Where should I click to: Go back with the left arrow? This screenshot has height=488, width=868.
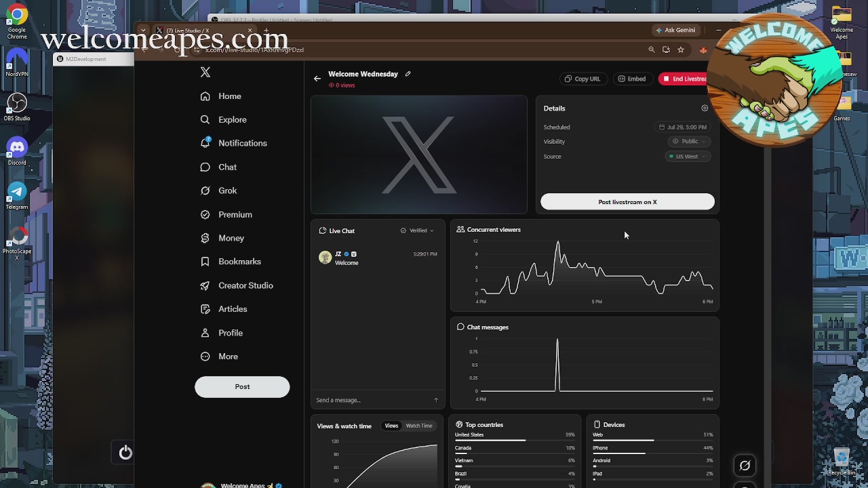pyautogui.click(x=317, y=79)
